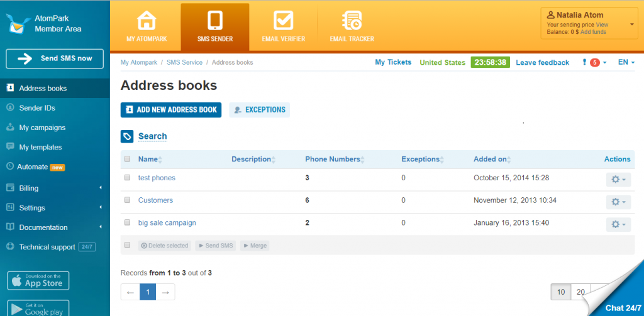The height and width of the screenshot is (316, 644).
Task: Tick the select-all checkbox in the table header
Action: coord(127,159)
